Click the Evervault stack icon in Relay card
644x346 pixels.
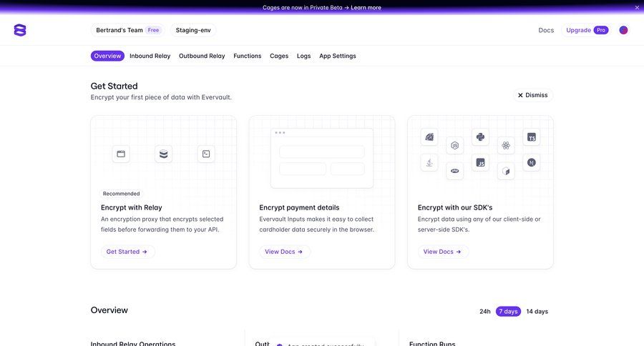pyautogui.click(x=163, y=154)
